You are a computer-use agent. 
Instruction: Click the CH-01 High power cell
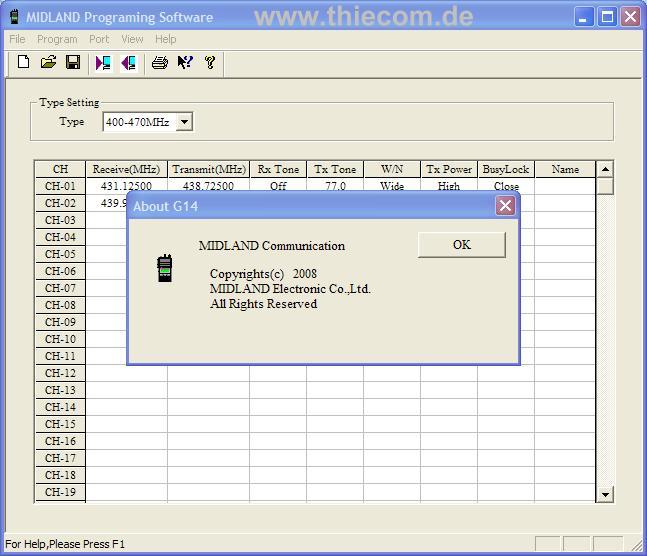(449, 186)
